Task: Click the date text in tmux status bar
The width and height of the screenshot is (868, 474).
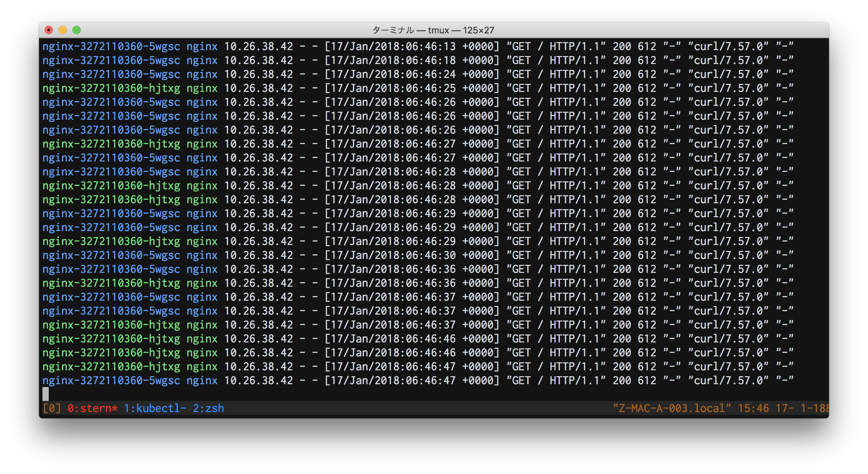Action: tap(802, 408)
